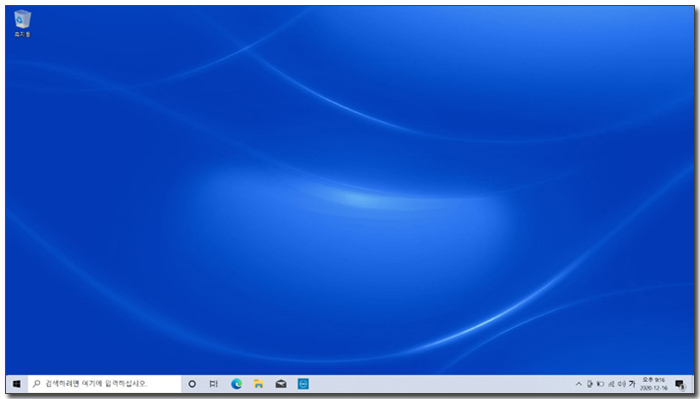700x399 pixels.
Task: Click the USB safely remove tray icon
Action: [590, 384]
